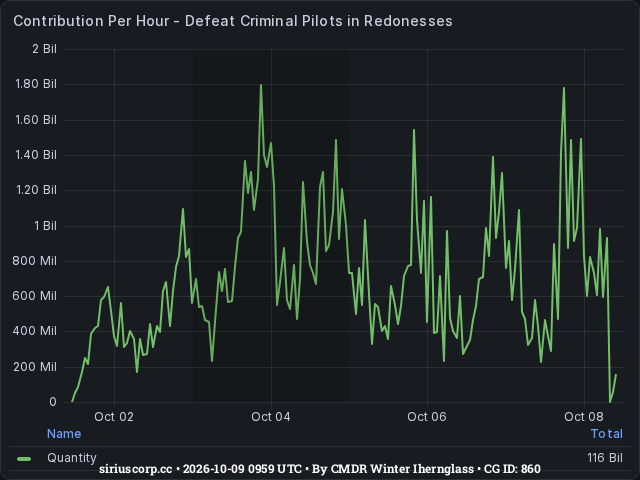Click the Oct 04 x-axis label
The height and width of the screenshot is (480, 640).
[271, 417]
